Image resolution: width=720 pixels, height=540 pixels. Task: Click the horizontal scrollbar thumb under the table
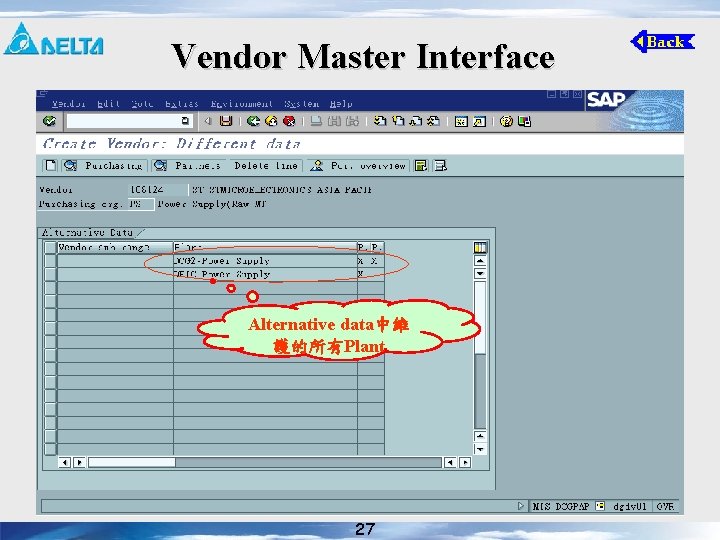(132, 462)
